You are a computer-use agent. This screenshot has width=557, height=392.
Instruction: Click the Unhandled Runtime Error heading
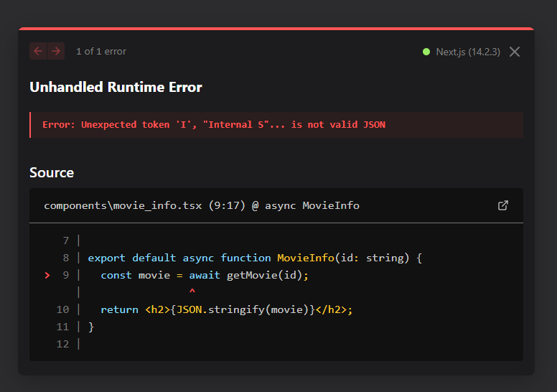click(116, 87)
